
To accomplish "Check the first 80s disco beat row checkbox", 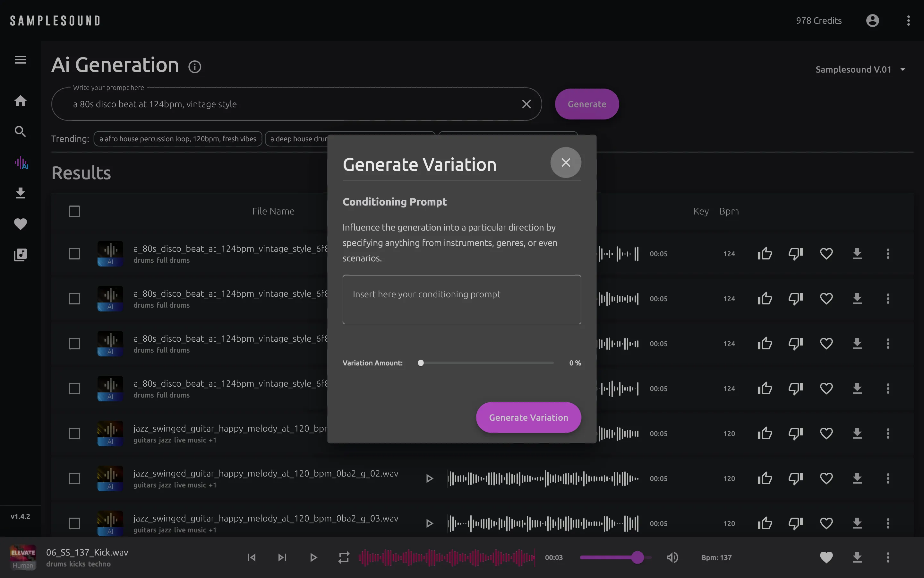I will (x=74, y=253).
